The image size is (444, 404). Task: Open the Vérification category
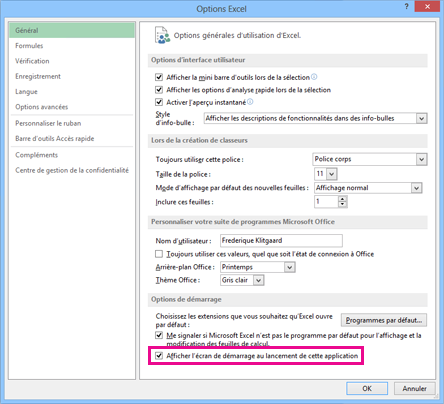72,61
